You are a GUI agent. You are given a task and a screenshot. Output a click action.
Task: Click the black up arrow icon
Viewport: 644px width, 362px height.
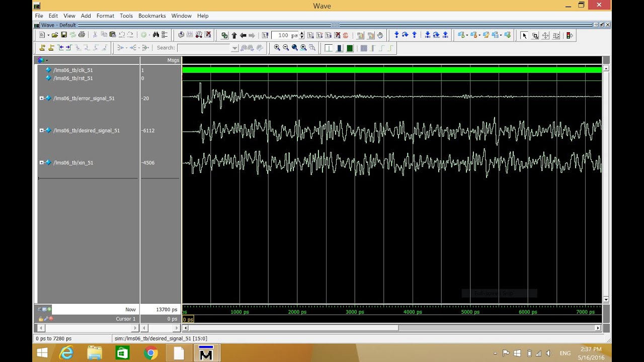click(234, 35)
